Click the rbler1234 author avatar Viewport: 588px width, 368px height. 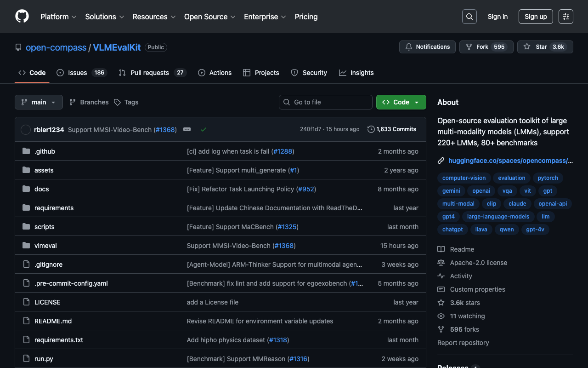coord(26,130)
